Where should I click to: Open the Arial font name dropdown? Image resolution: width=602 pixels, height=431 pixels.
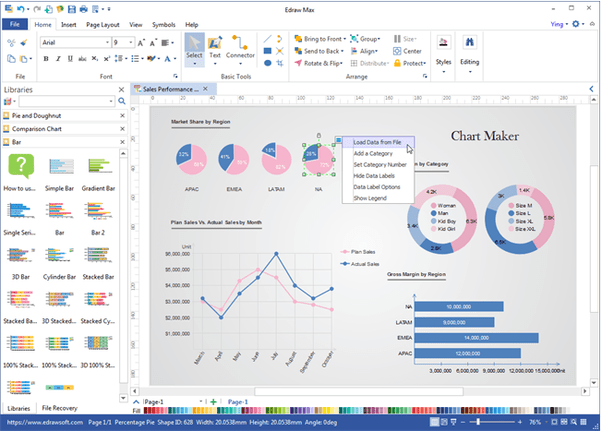[107, 42]
